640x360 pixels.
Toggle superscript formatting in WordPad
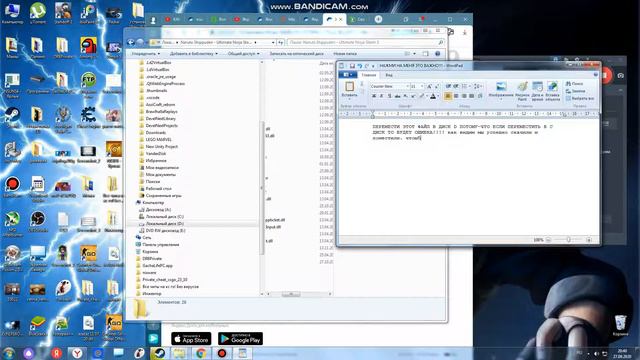click(x=413, y=96)
